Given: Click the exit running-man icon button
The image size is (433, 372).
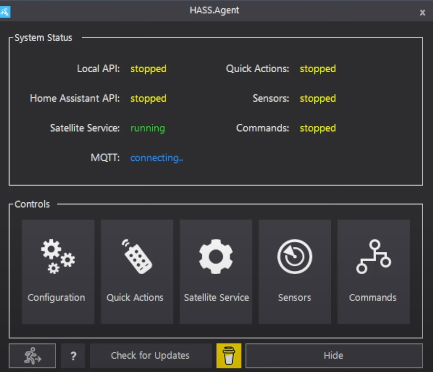Looking at the screenshot, I should pyautogui.click(x=32, y=356).
